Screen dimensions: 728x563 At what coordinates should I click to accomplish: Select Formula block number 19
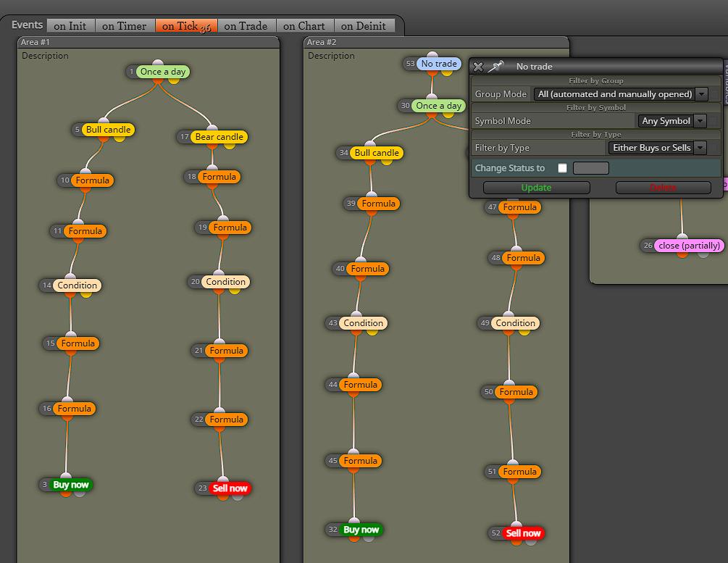(230, 228)
